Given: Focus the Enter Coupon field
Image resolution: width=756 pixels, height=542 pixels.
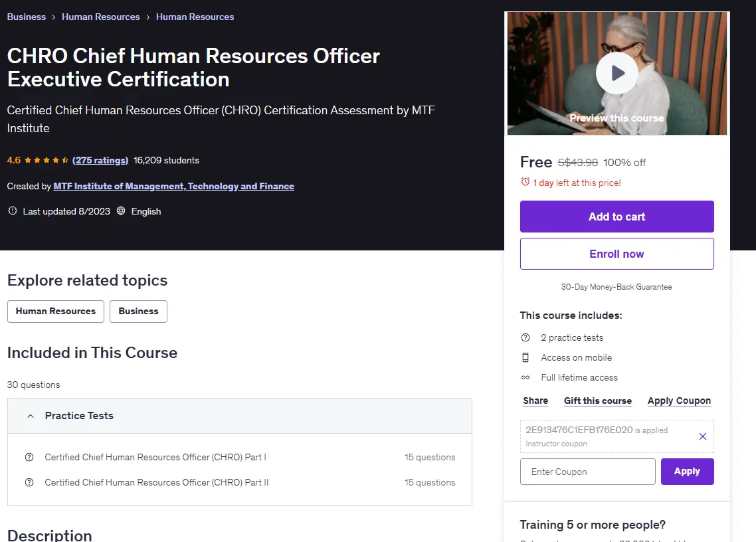Looking at the screenshot, I should click(587, 472).
